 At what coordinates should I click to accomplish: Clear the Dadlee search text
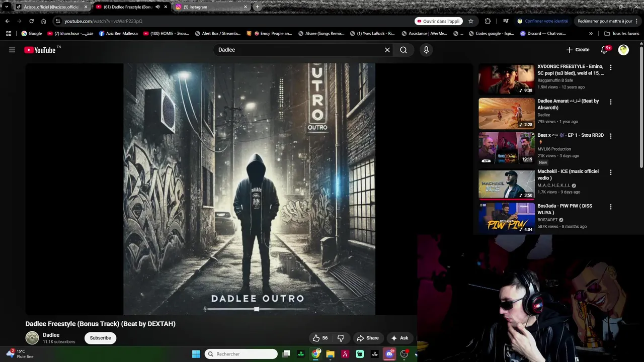(387, 50)
